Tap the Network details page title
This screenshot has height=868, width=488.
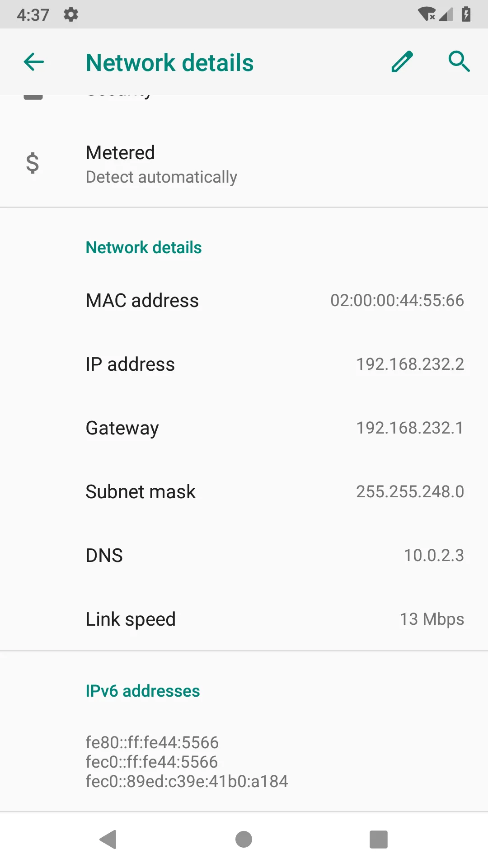[169, 62]
